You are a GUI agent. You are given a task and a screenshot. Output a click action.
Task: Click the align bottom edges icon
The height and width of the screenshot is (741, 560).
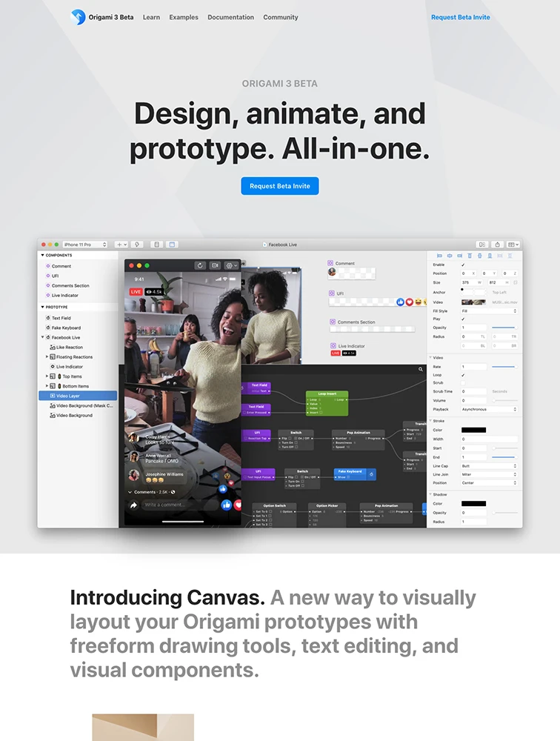point(490,256)
